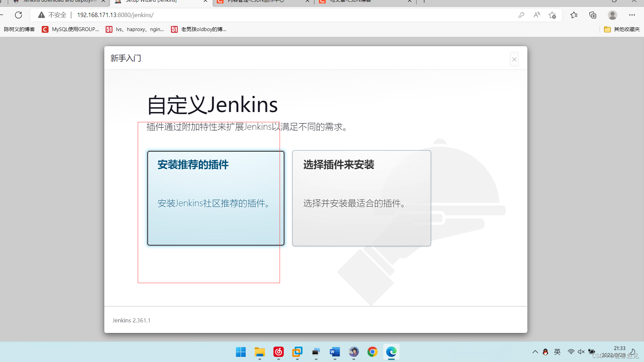This screenshot has height=362, width=644.
Task: Open the Wi-Fi network tray icon
Action: (571, 352)
